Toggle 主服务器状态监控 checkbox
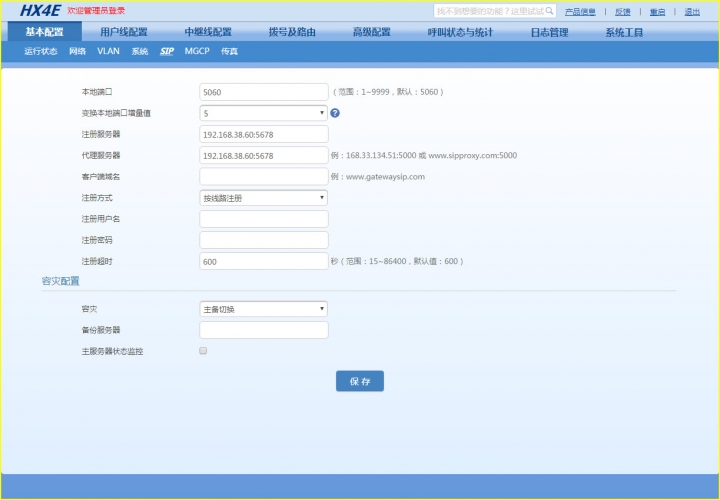Screen dimensions: 720x500 [x=203, y=351]
